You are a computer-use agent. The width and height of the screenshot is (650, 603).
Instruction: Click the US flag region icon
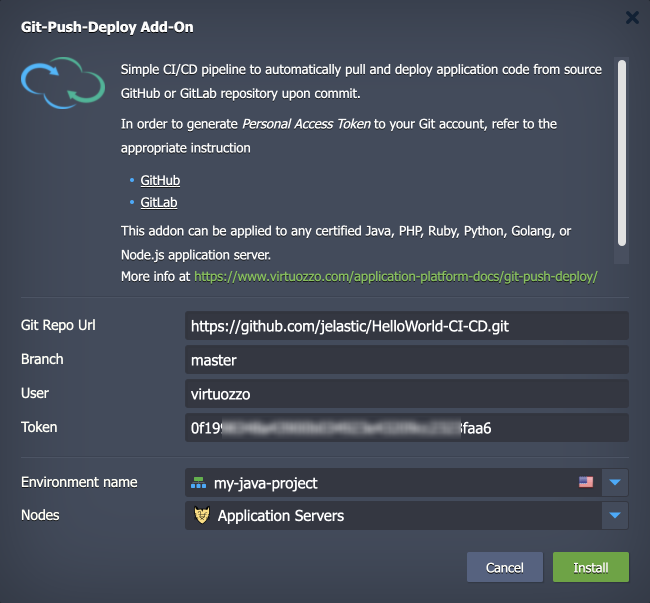586,482
